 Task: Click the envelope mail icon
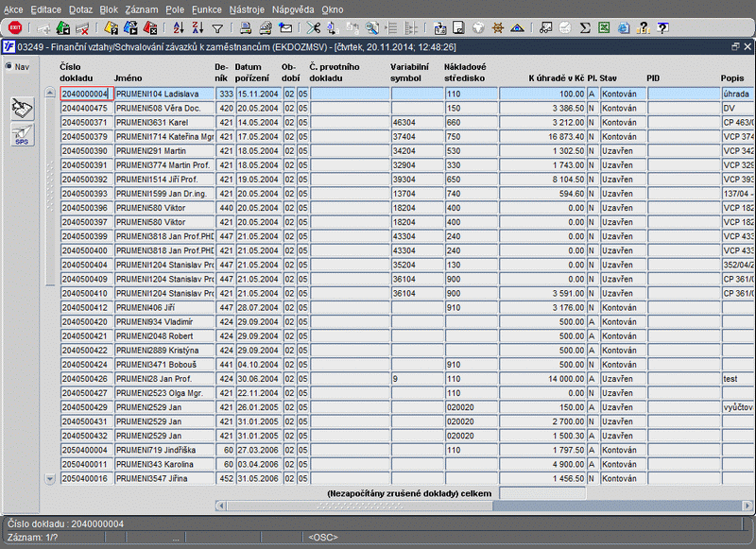pyautogui.click(x=285, y=28)
